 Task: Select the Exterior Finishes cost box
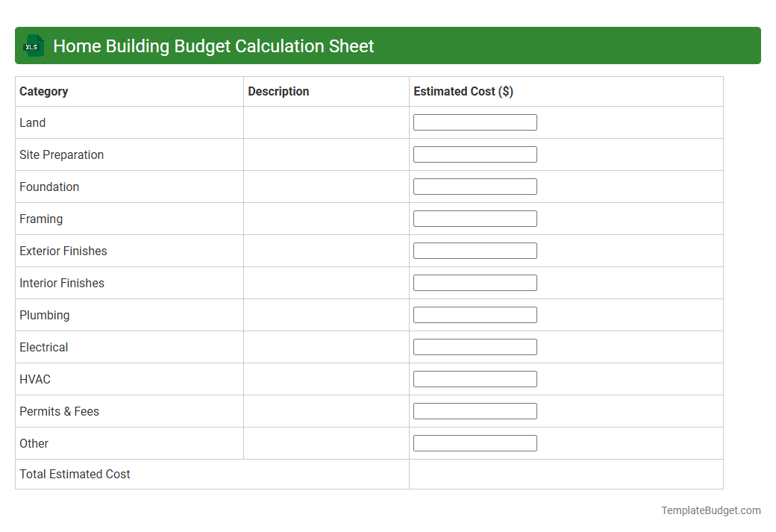pyautogui.click(x=475, y=250)
